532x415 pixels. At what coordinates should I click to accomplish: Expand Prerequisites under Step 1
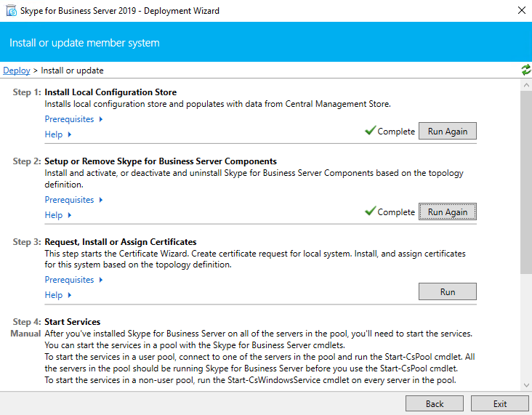coord(73,119)
